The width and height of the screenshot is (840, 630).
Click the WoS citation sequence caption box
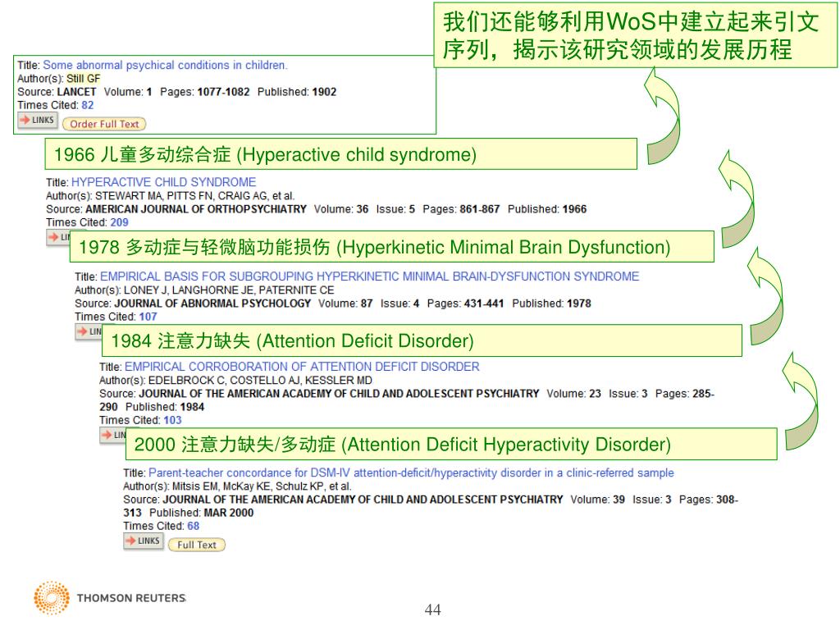pos(635,35)
